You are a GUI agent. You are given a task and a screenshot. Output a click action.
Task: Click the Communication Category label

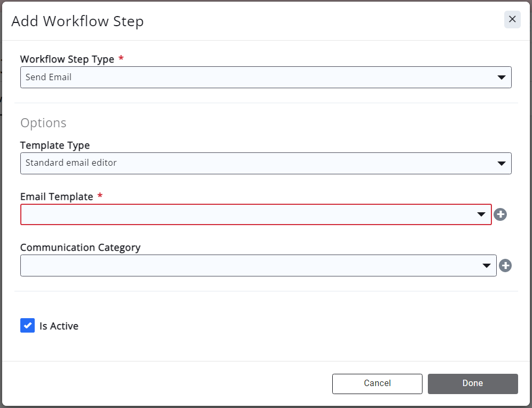tap(80, 248)
